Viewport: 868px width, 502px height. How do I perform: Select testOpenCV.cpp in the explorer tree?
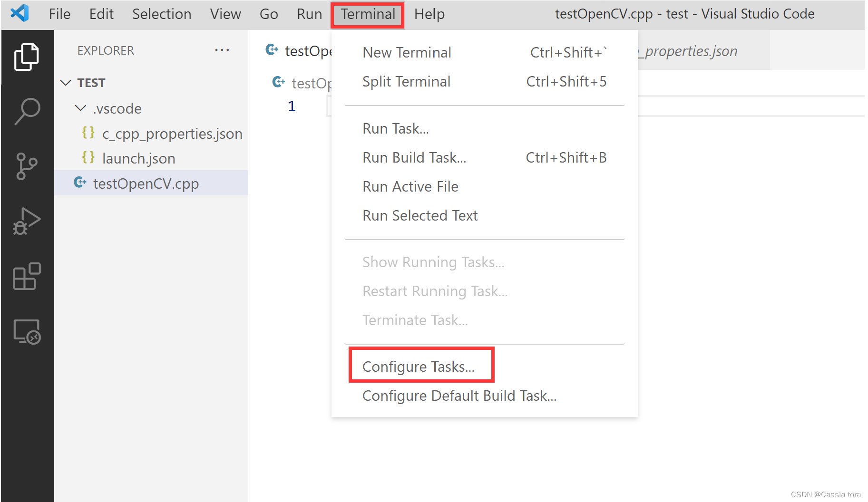pos(151,183)
